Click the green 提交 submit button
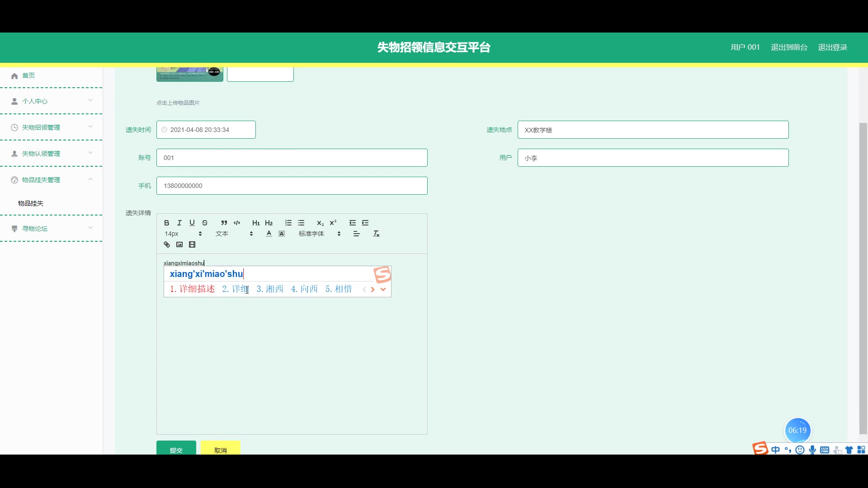This screenshot has height=488, width=868. coord(176,449)
